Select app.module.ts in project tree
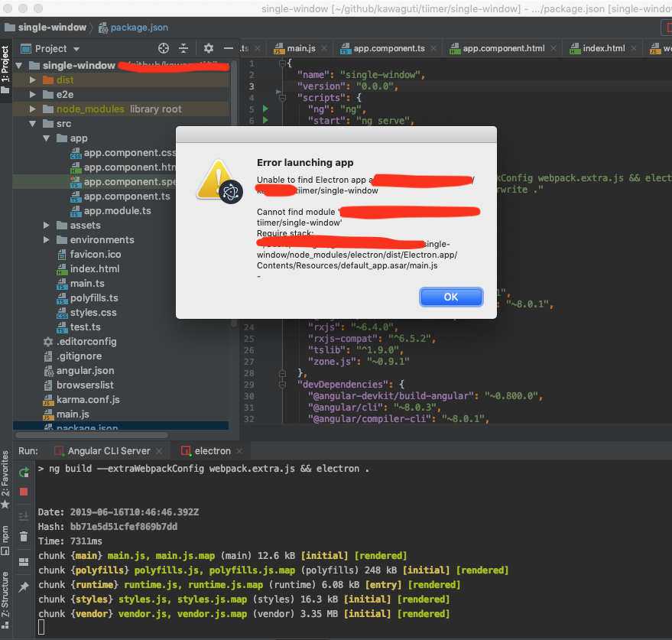The height and width of the screenshot is (640, 672). point(117,211)
